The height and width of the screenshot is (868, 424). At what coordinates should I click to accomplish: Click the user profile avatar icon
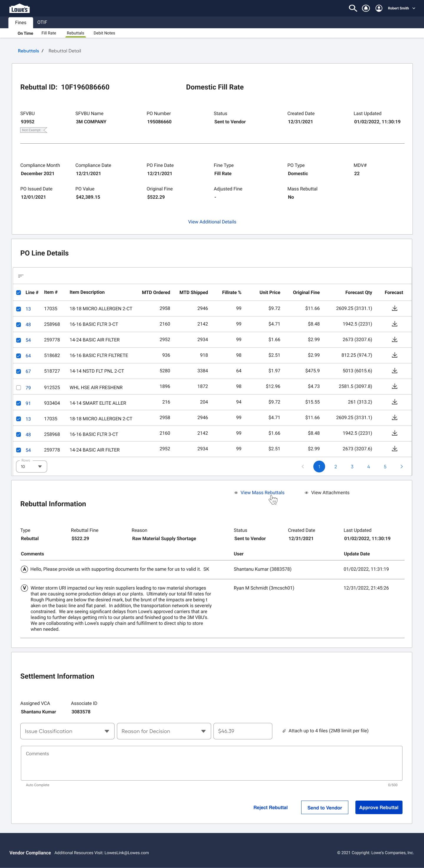[x=379, y=8]
